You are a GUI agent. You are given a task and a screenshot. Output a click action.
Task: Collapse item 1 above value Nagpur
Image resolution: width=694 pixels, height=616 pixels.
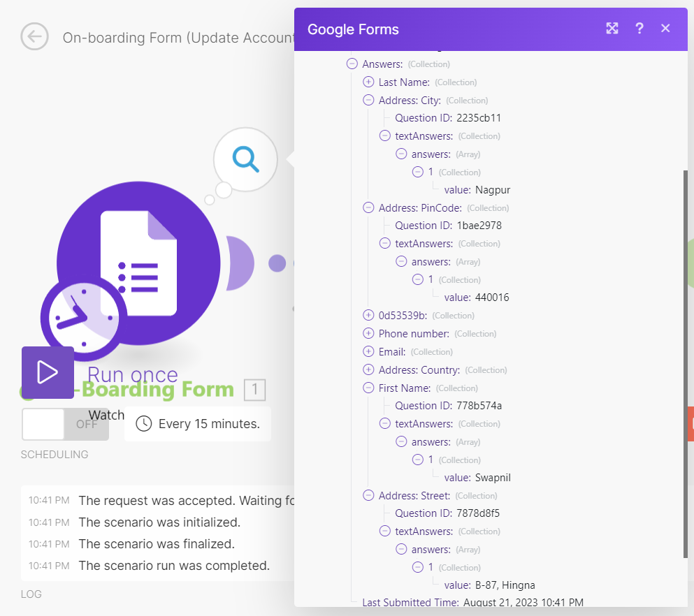click(x=418, y=172)
